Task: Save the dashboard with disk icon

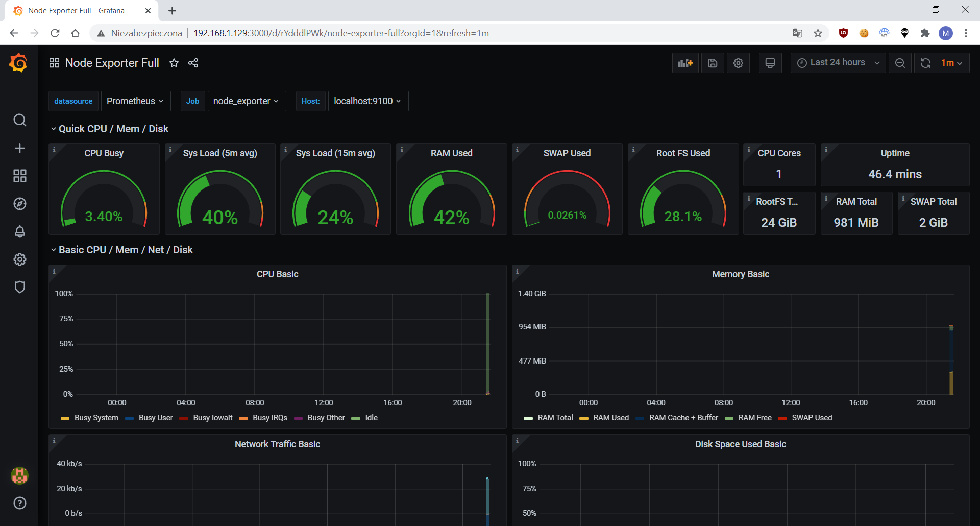Action: pyautogui.click(x=713, y=63)
